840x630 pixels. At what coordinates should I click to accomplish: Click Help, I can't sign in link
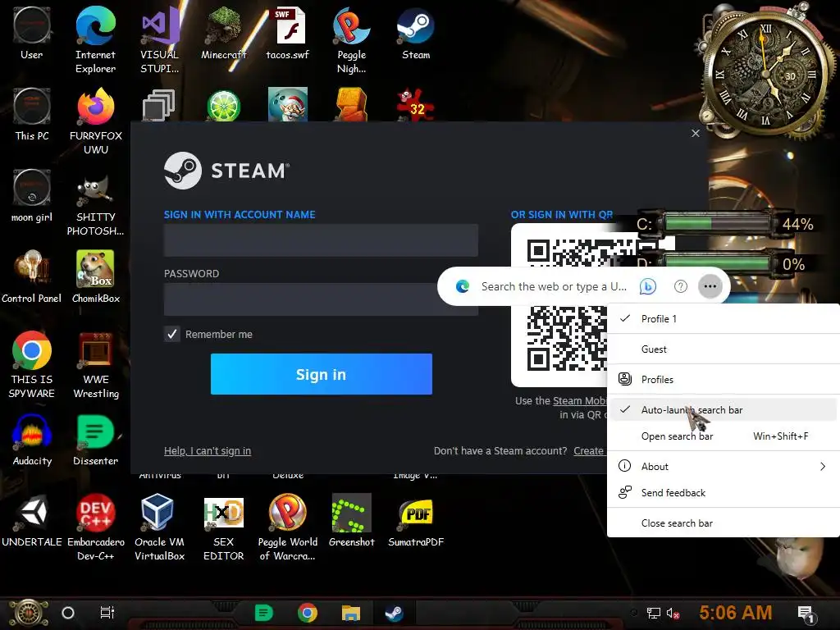(x=208, y=451)
